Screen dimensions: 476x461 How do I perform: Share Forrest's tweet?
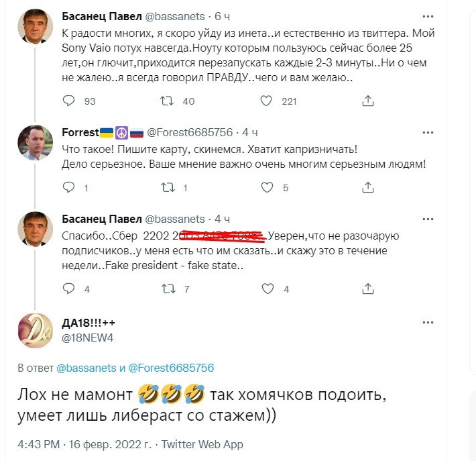pyautogui.click(x=367, y=188)
